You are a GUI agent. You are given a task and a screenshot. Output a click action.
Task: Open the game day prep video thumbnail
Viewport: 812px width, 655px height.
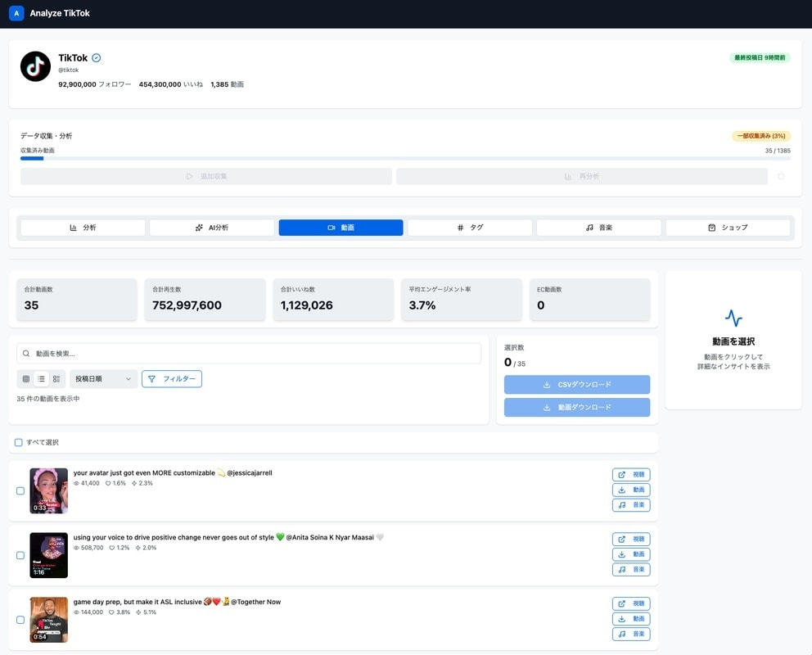point(48,620)
